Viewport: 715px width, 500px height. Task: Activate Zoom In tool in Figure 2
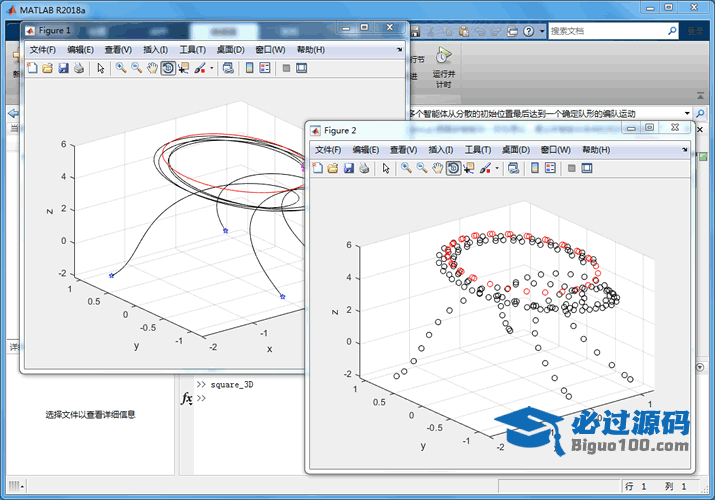click(x=406, y=168)
